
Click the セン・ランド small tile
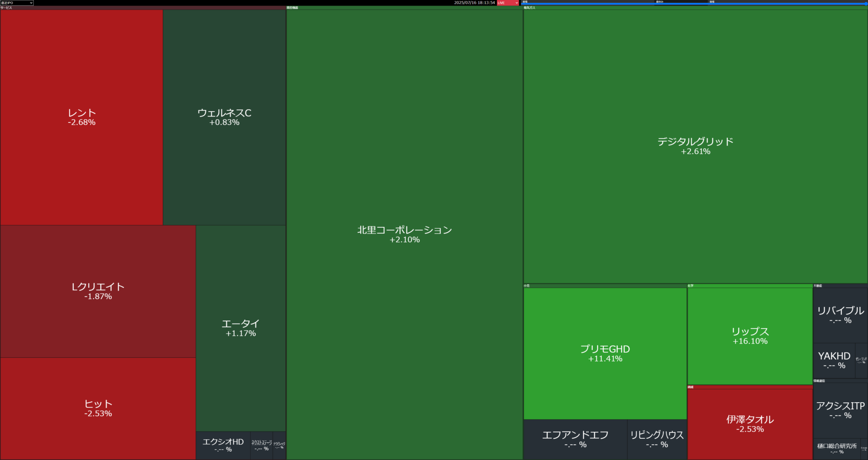click(861, 361)
